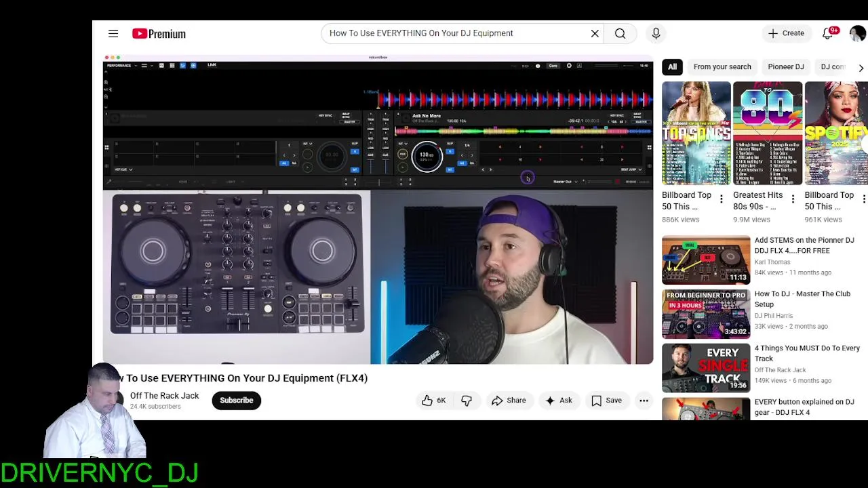Click left jog wheel on DDJ-FLX4 image
868x488 pixels.
[153, 251]
